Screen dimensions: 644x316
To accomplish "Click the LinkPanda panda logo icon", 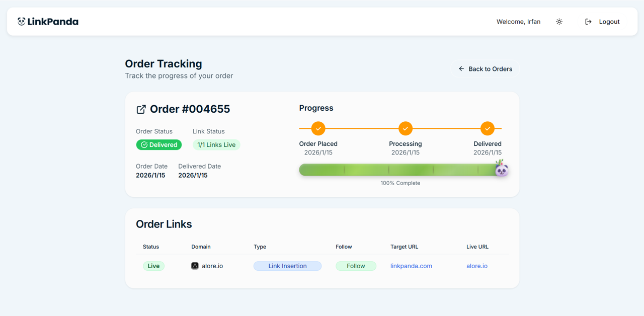I will click(x=21, y=21).
